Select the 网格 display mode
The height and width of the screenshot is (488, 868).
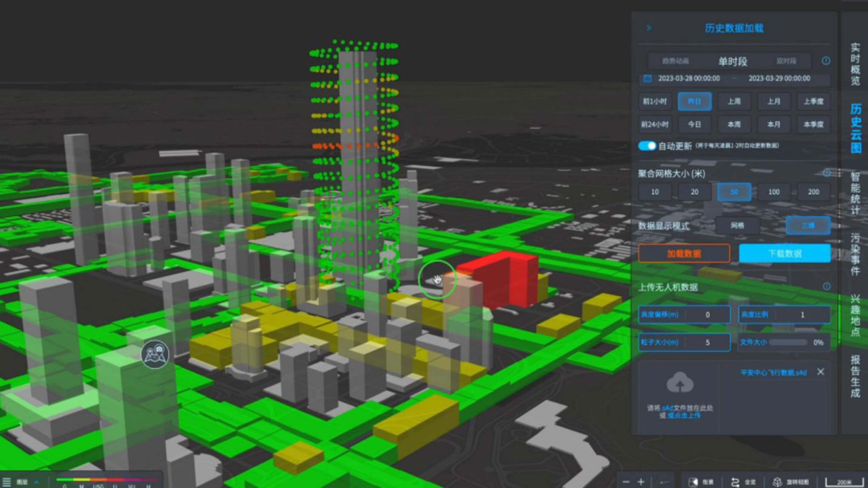pyautogui.click(x=737, y=226)
